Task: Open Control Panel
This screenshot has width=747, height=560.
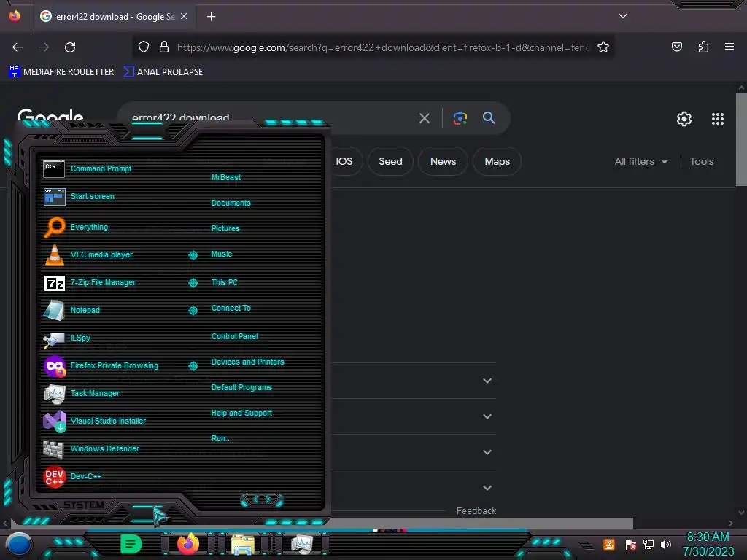Action: click(x=234, y=336)
